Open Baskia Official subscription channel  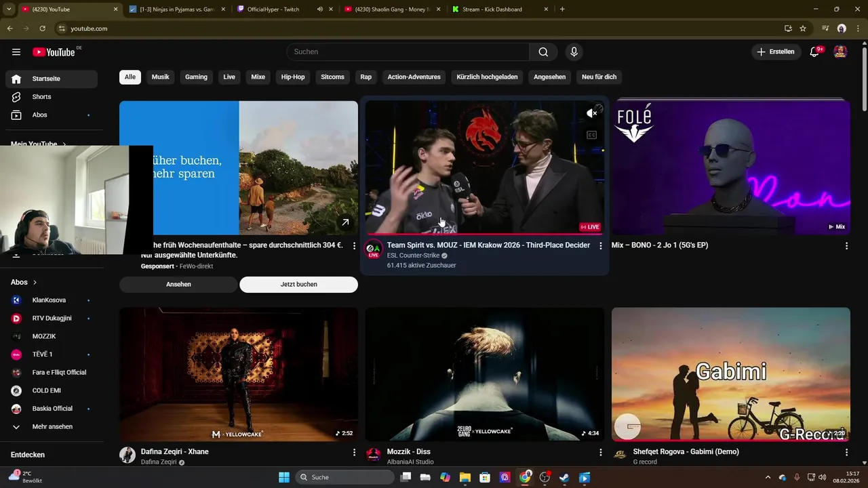click(52, 409)
